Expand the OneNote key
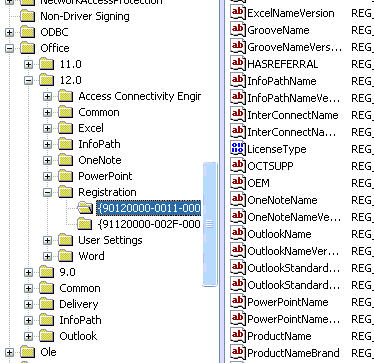Image resolution: width=374 pixels, height=363 pixels. [x=48, y=160]
